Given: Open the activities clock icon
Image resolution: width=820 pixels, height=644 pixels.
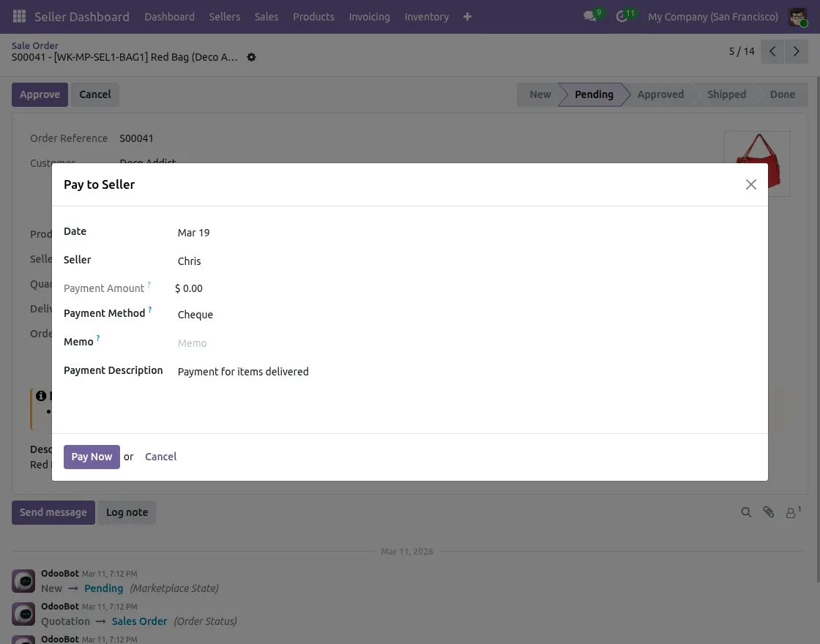Looking at the screenshot, I should click(x=622, y=17).
